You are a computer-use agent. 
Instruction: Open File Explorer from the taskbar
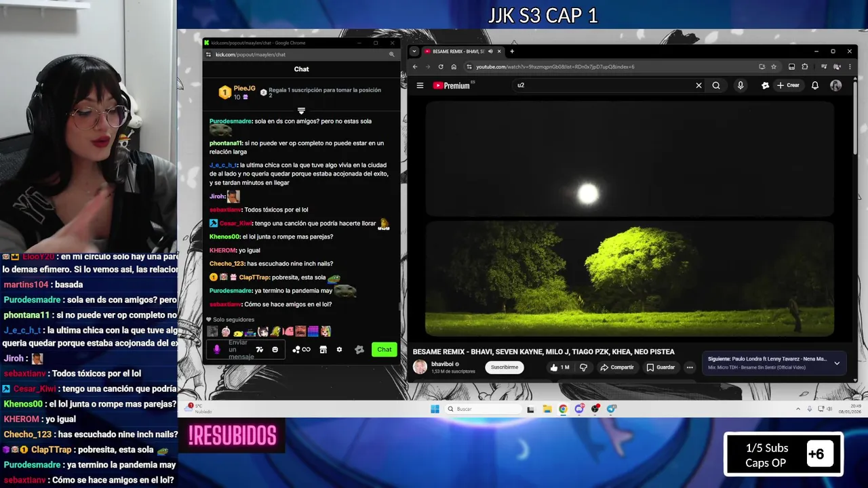click(547, 409)
